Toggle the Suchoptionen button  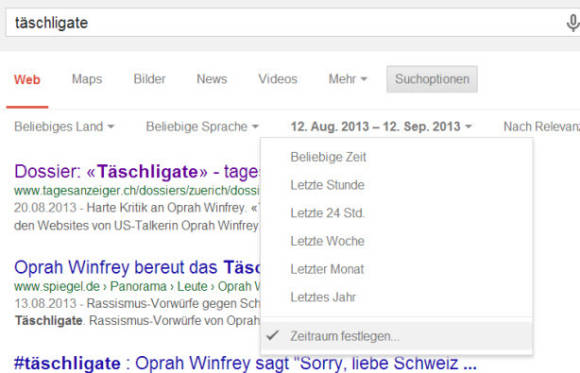coord(432,79)
